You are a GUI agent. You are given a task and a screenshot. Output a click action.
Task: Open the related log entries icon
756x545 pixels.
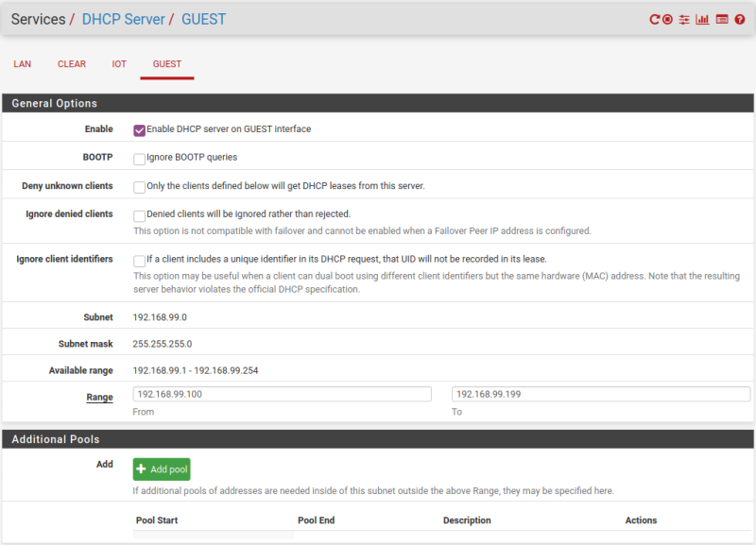click(x=722, y=19)
